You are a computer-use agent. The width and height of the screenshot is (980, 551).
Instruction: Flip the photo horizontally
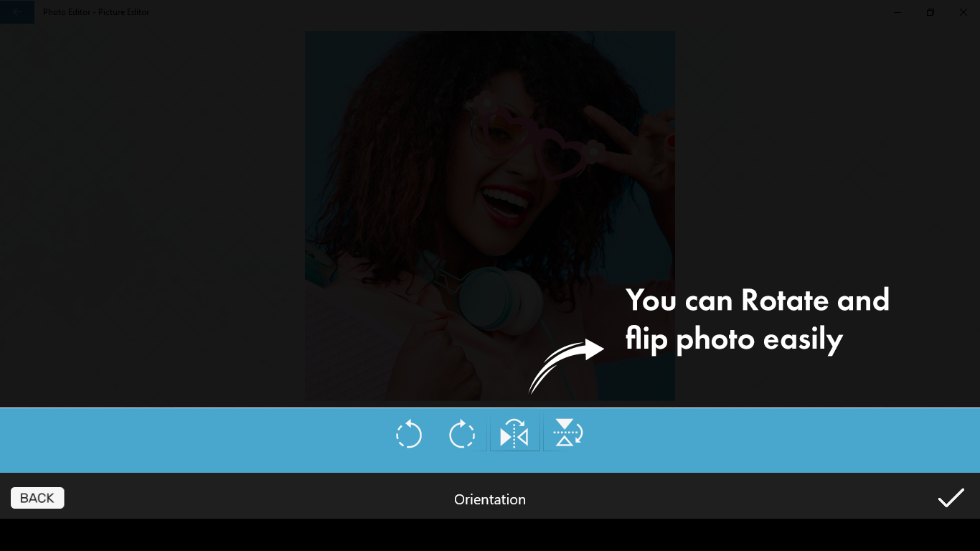point(514,434)
